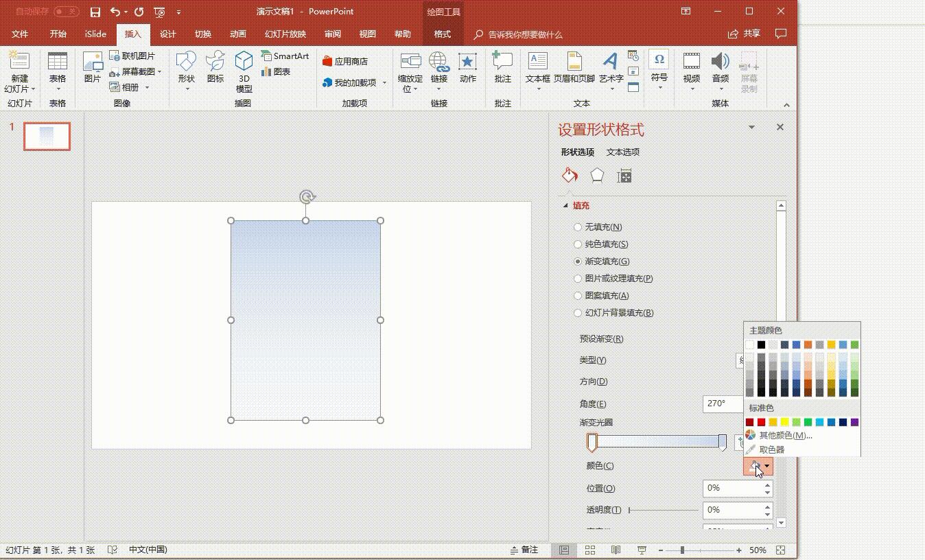Image resolution: width=925 pixels, height=560 pixels.
Task: Insert a SmartArt graphic
Action: pos(285,56)
